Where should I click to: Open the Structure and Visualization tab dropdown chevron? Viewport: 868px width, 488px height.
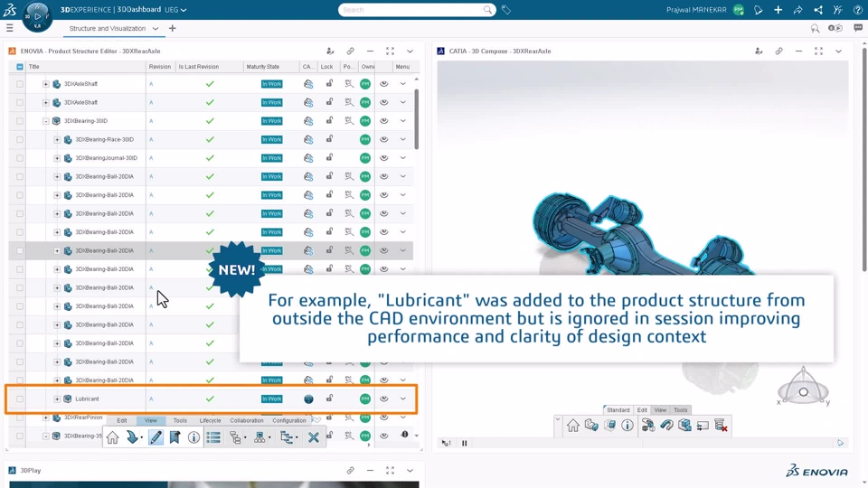tap(156, 28)
